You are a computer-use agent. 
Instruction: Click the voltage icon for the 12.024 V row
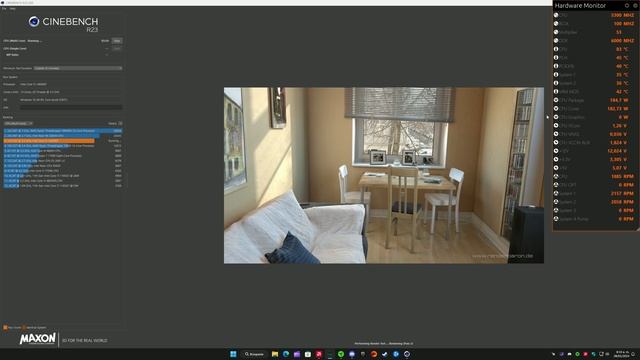click(x=556, y=151)
